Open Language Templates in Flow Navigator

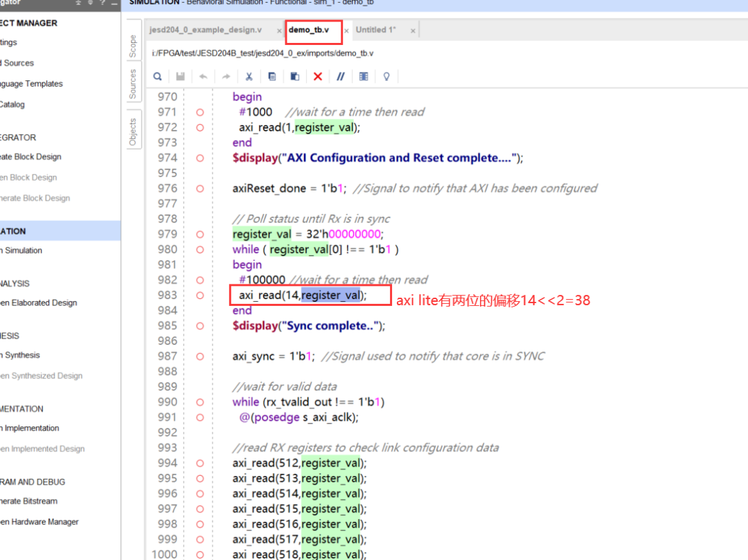[31, 84]
